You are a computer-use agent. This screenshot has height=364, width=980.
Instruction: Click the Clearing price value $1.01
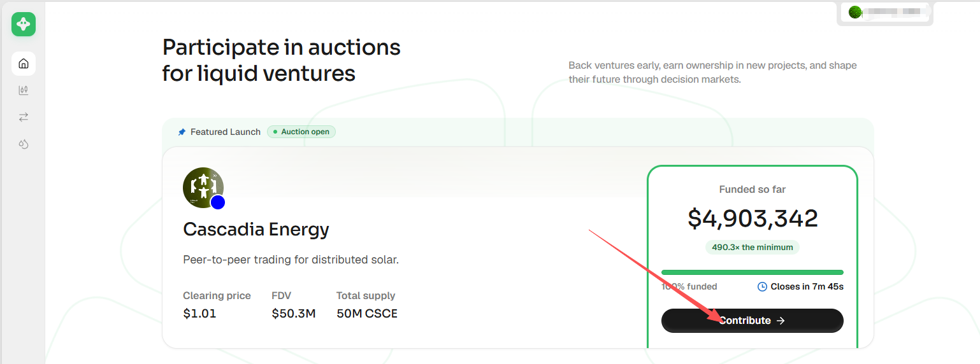pyautogui.click(x=199, y=313)
